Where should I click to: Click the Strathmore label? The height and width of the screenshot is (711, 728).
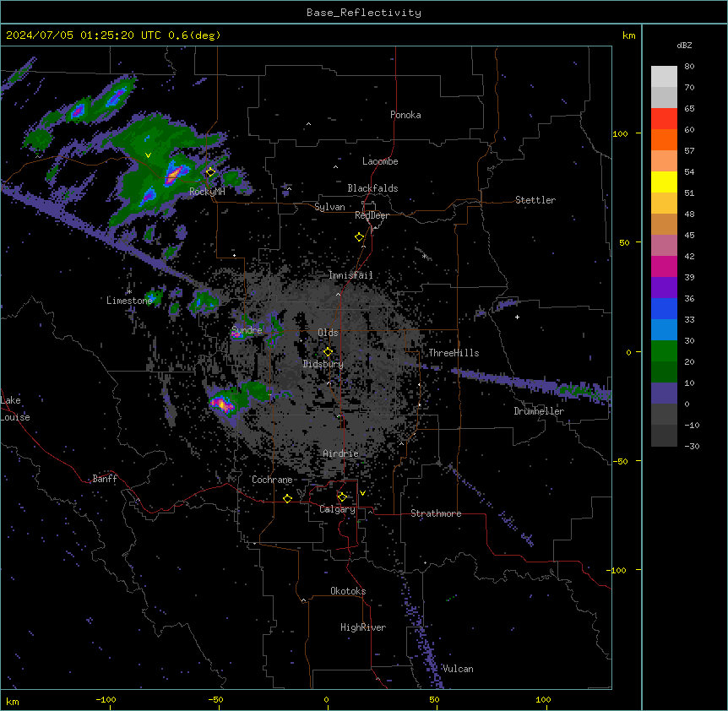click(x=436, y=513)
